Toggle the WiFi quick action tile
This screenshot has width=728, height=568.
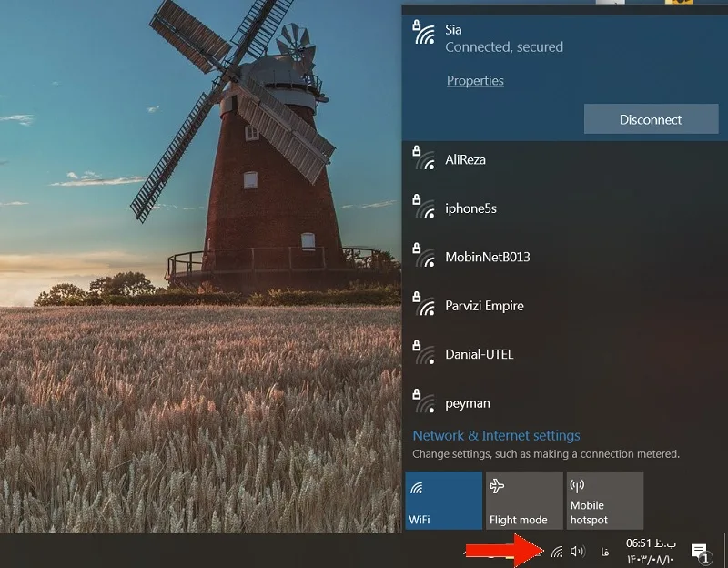443,501
